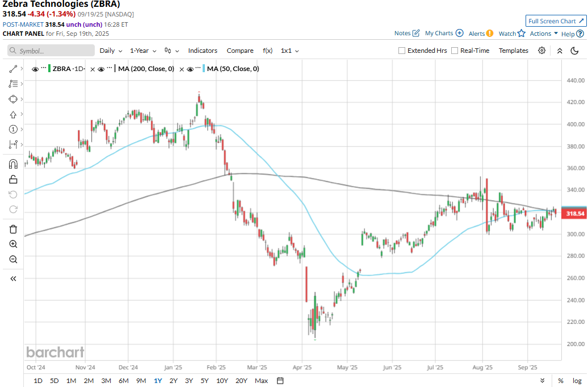Expand the measure tool options arrow
The width and height of the screenshot is (588, 387).
tap(22, 144)
